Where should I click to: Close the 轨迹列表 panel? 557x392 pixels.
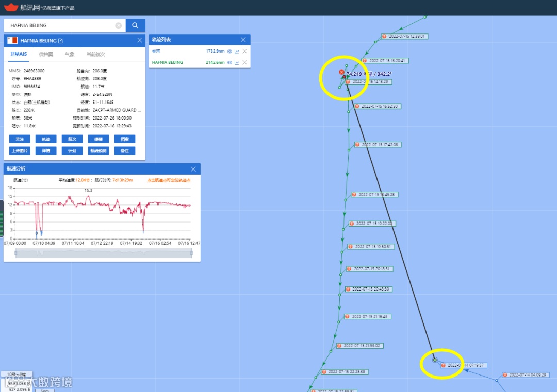pyautogui.click(x=243, y=39)
